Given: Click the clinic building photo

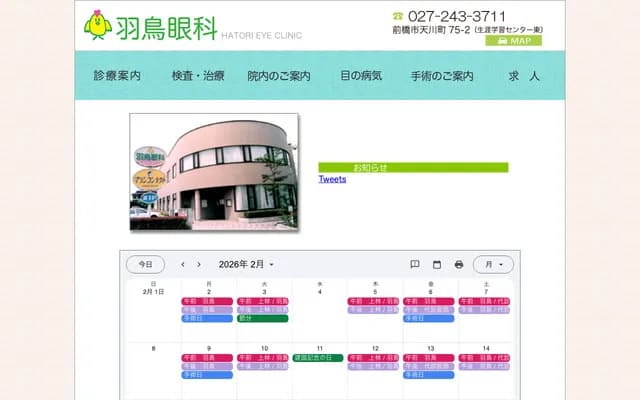Looking at the screenshot, I should (214, 172).
